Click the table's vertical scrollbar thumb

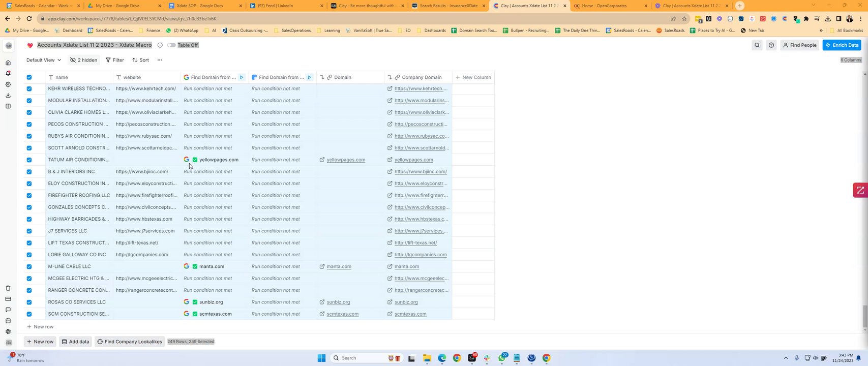point(865,316)
